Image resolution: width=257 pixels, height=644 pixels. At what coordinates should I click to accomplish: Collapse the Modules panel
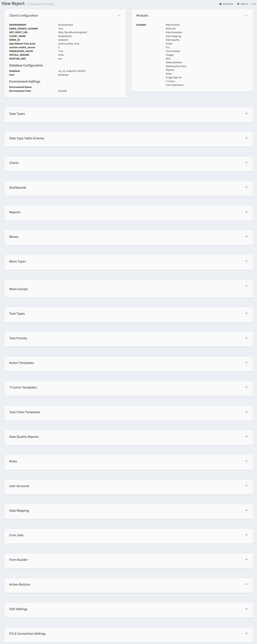tap(246, 15)
